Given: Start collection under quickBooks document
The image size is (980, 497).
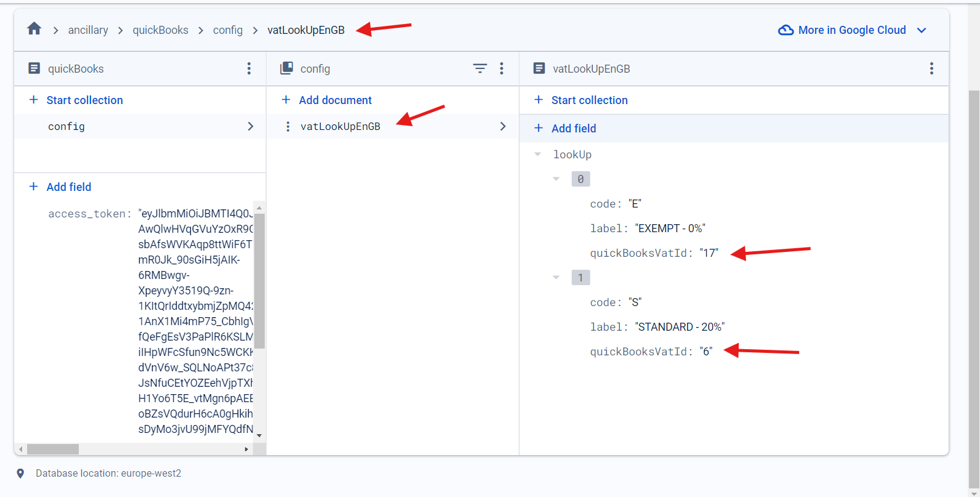Looking at the screenshot, I should point(85,100).
